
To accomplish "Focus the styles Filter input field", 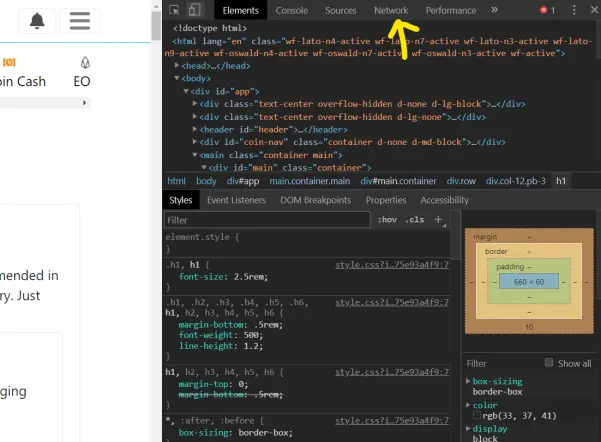I will tap(267, 220).
